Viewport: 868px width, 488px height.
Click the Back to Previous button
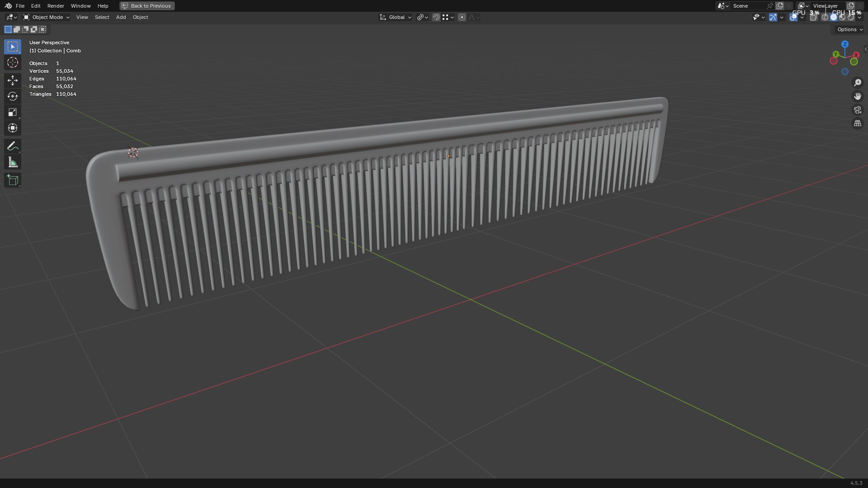[x=147, y=6]
